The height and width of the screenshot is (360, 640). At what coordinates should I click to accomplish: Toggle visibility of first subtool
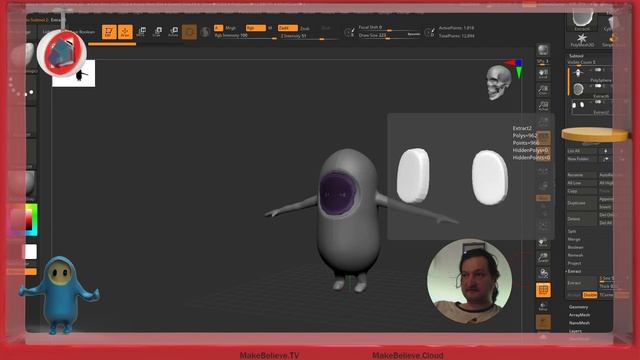pyautogui.click(x=598, y=70)
